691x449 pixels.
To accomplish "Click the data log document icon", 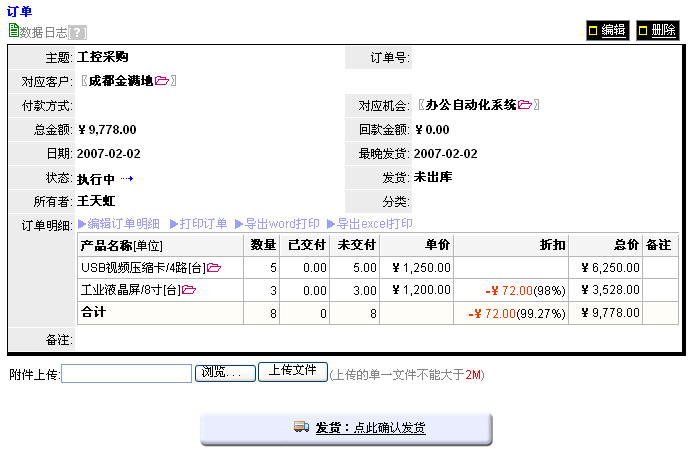I will click(x=13, y=31).
